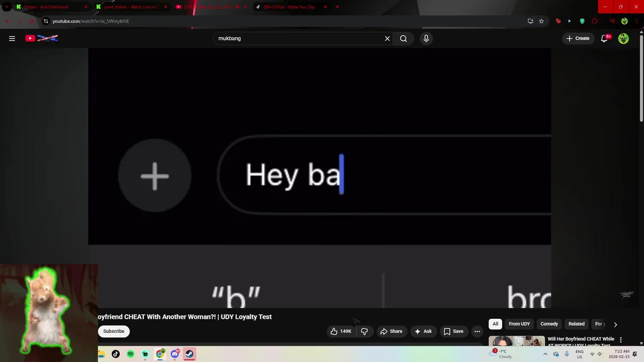
Task: Open the blue arrow cursor extension
Action: point(570,21)
